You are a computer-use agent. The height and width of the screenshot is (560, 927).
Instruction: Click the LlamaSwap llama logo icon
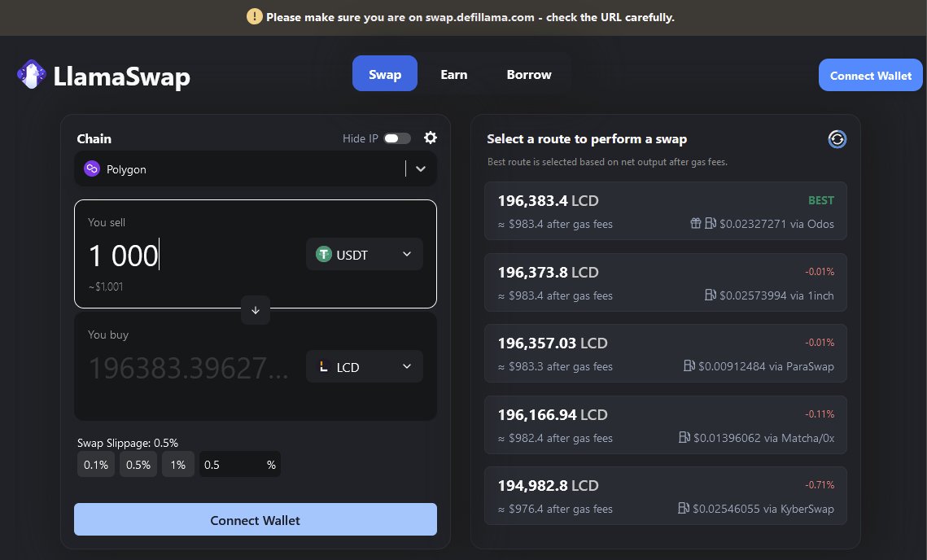(31, 75)
